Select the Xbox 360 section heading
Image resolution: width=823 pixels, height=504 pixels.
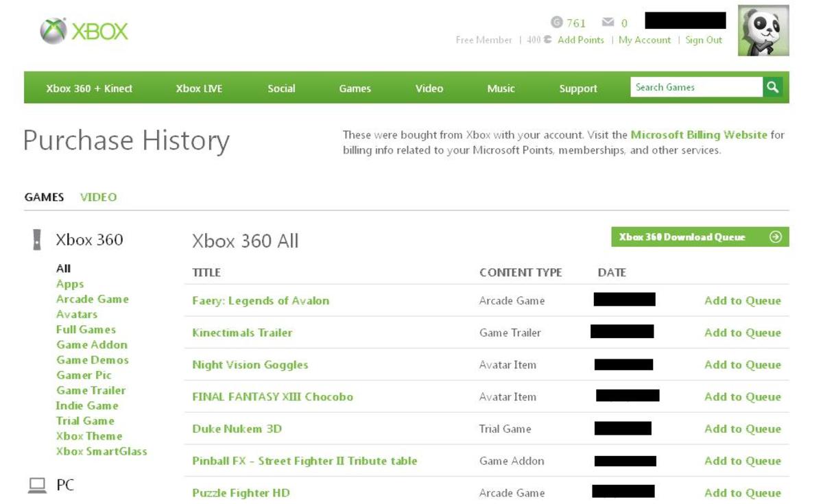90,240
